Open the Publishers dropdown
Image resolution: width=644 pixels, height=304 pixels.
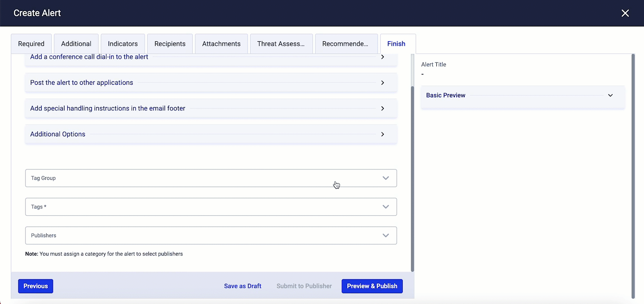[x=385, y=235]
